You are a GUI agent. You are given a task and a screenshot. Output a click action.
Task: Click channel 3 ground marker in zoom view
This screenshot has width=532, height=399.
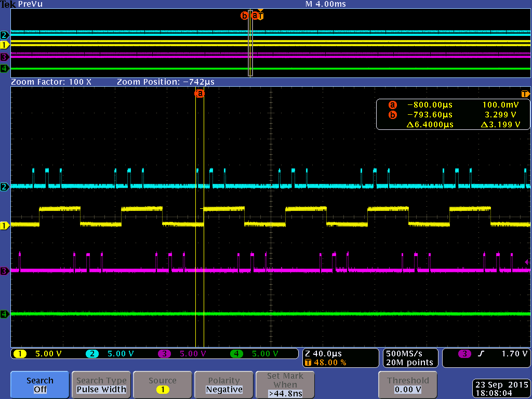5,271
